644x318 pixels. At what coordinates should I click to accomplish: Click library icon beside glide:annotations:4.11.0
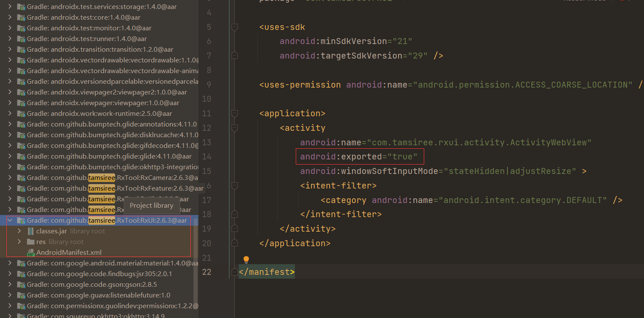coord(21,124)
